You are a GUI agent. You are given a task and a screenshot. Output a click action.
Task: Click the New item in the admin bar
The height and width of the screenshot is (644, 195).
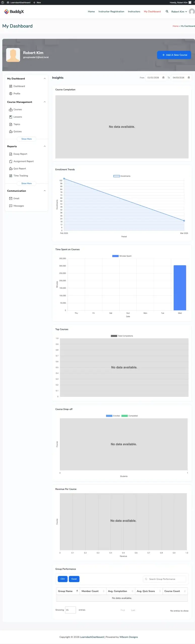[37, 3]
